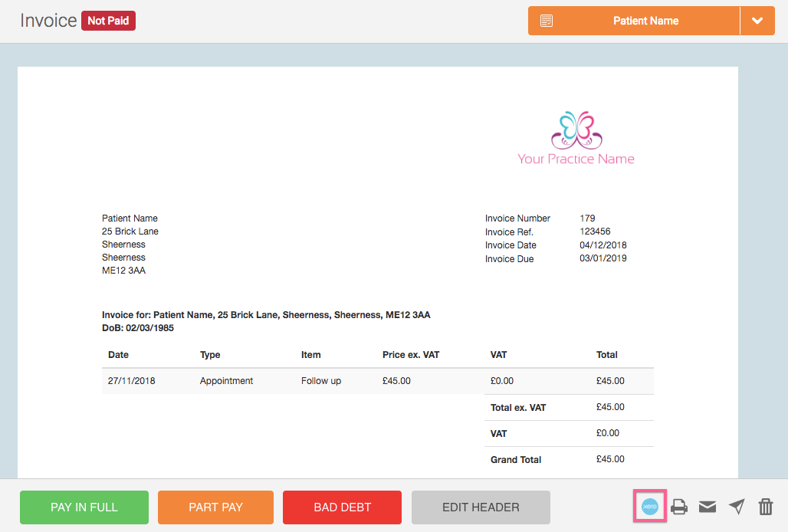Image resolution: width=788 pixels, height=532 pixels.
Task: Click the red Not Paid status badge
Action: point(108,21)
